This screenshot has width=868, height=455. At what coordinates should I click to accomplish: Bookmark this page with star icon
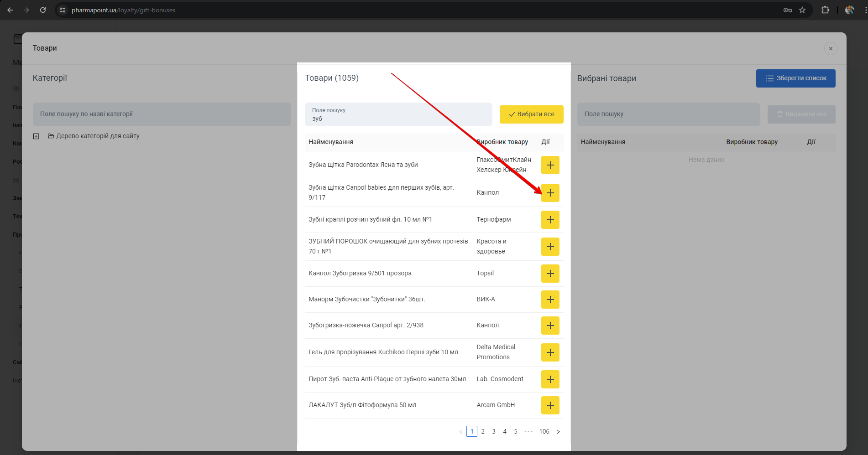[x=802, y=10]
